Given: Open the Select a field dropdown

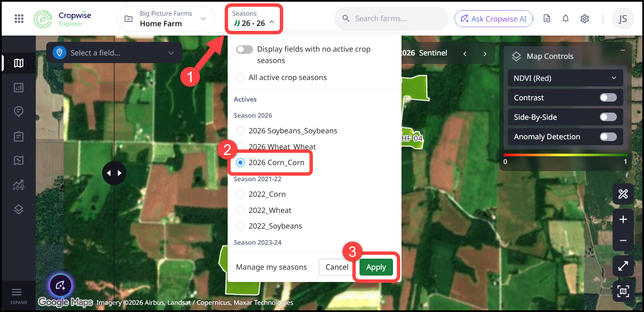Looking at the screenshot, I should (x=114, y=53).
